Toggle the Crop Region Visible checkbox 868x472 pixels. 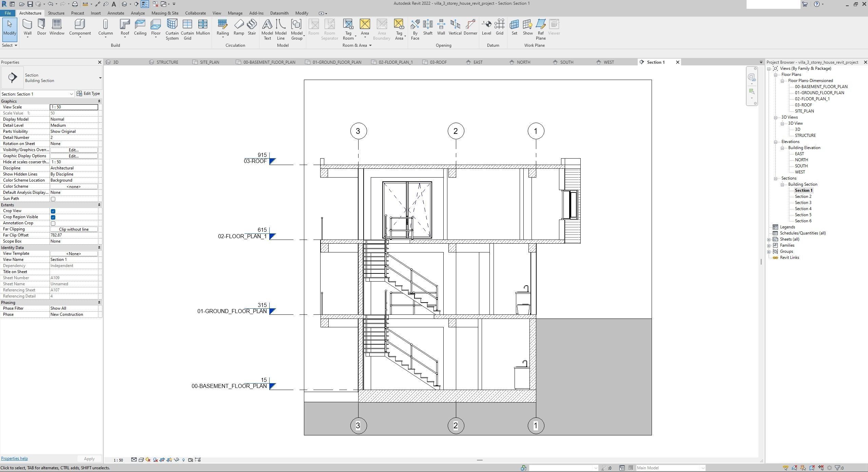pyautogui.click(x=53, y=217)
